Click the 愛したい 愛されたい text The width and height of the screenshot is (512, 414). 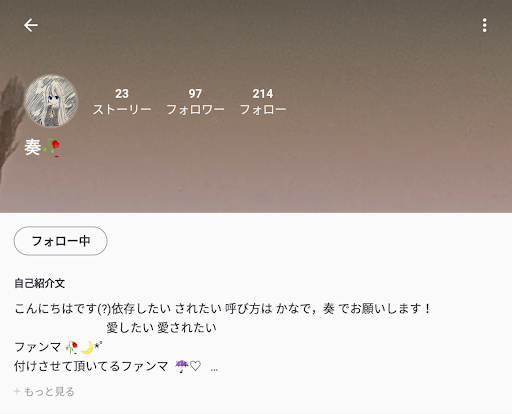161,328
